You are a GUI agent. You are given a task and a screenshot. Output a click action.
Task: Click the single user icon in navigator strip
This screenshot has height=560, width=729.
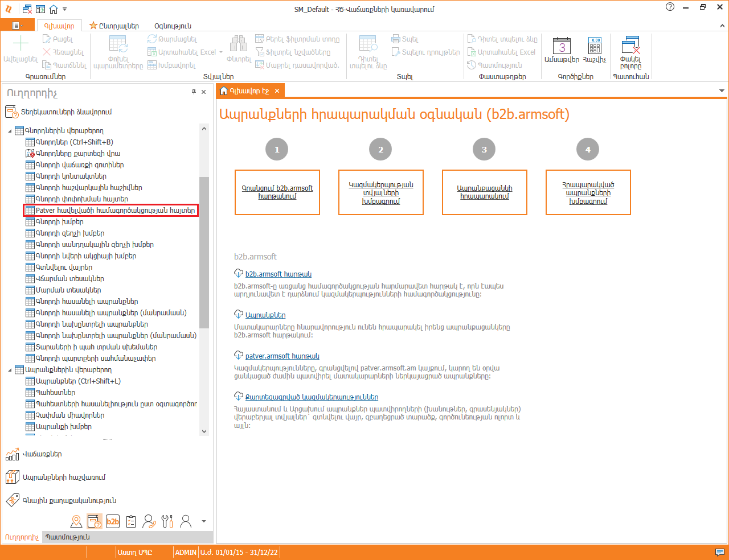[186, 521]
